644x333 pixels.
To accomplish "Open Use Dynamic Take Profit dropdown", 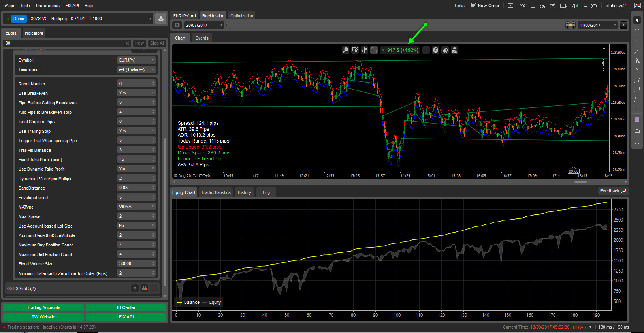I will 136,169.
